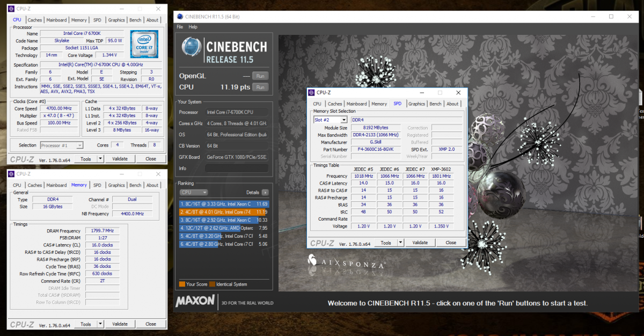This screenshot has height=336, width=644.
Task: Open Memory tab in top-left CPU-Z window
Action: click(79, 20)
